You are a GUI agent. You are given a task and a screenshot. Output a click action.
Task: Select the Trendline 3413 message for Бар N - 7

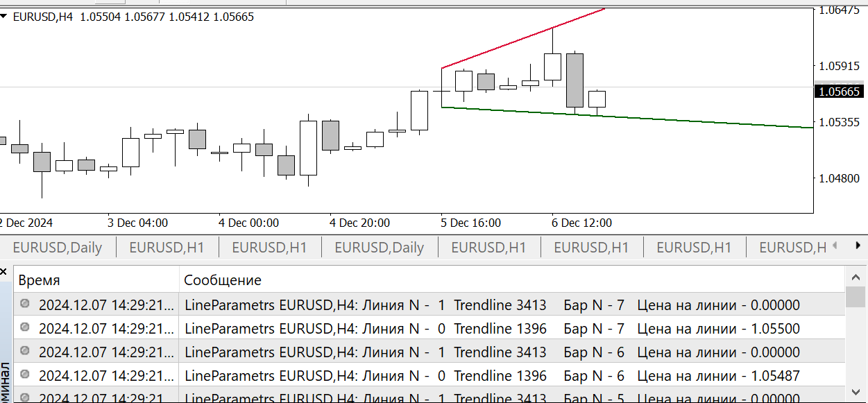492,305
